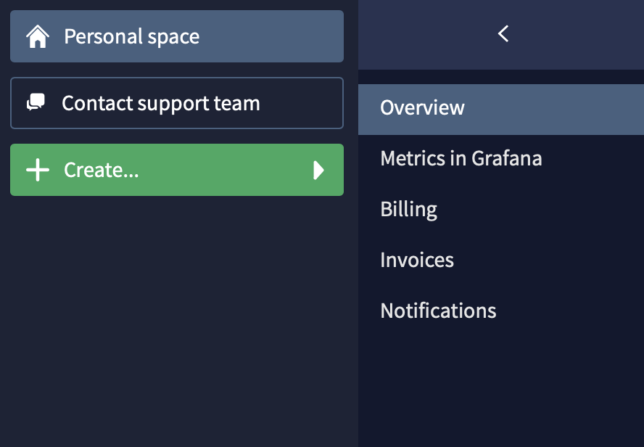Click the highlighted Overview row background

(x=560, y=108)
